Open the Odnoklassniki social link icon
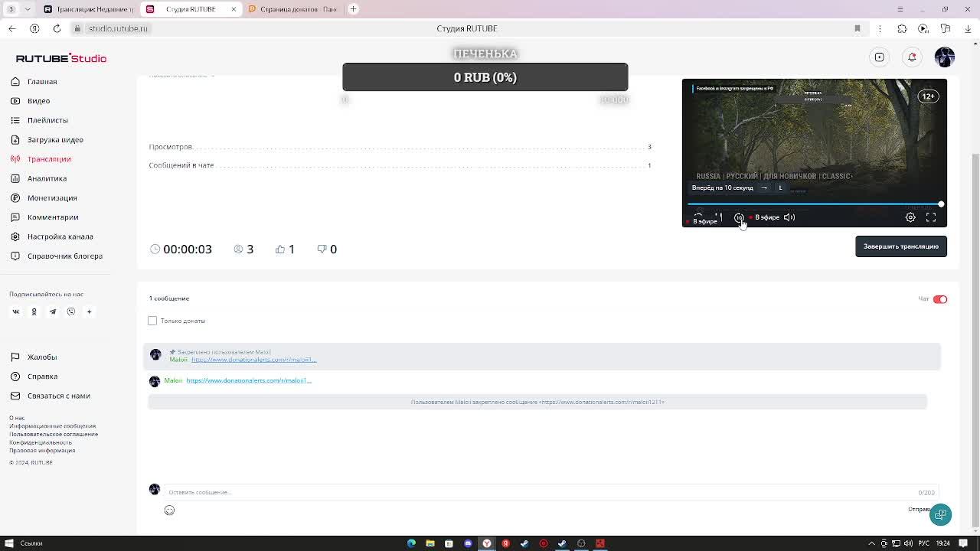The image size is (980, 551). [34, 311]
